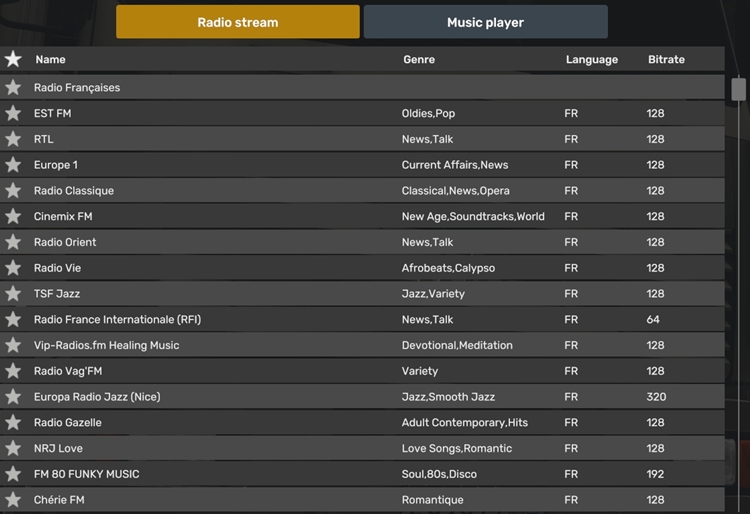Click the star beside TSF Jazz
750x514 pixels.
(x=13, y=294)
